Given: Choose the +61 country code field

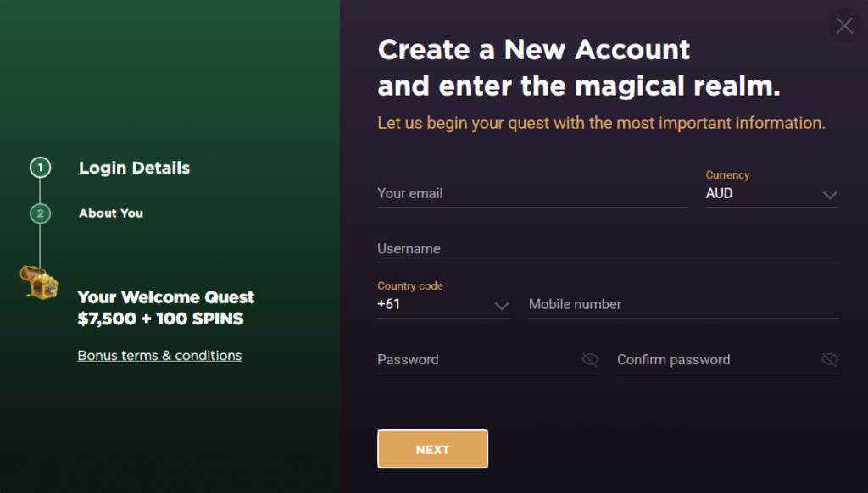Looking at the screenshot, I should point(443,304).
